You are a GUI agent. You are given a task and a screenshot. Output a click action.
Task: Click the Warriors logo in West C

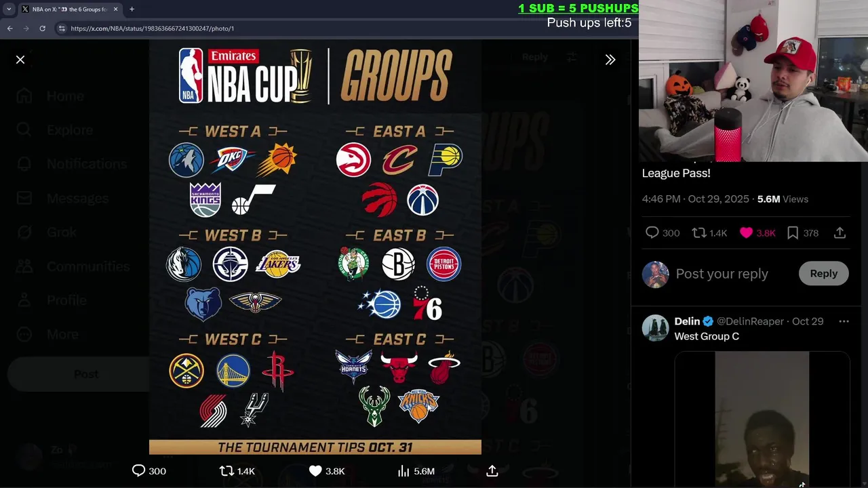click(233, 371)
